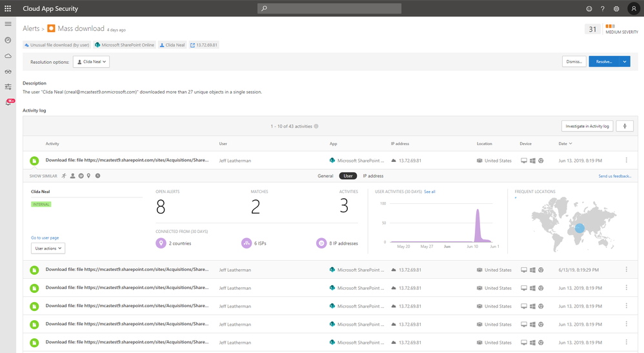Click Investigate in Activity log button
Image resolution: width=644 pixels, height=353 pixels.
tap(587, 126)
